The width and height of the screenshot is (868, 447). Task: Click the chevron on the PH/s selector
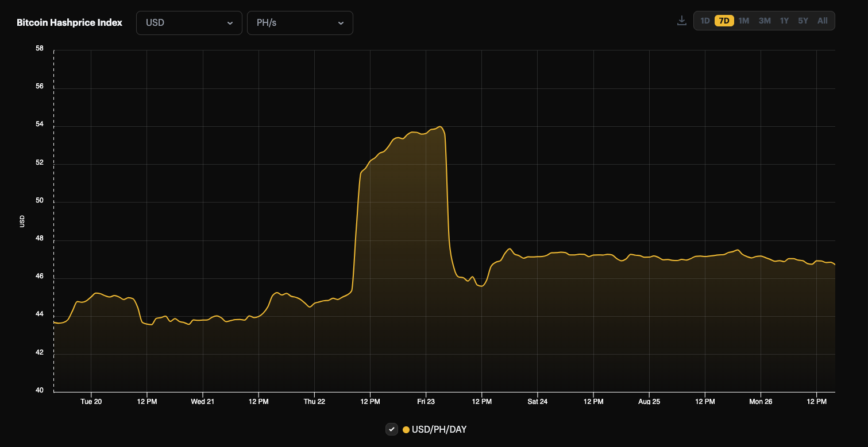[341, 23]
